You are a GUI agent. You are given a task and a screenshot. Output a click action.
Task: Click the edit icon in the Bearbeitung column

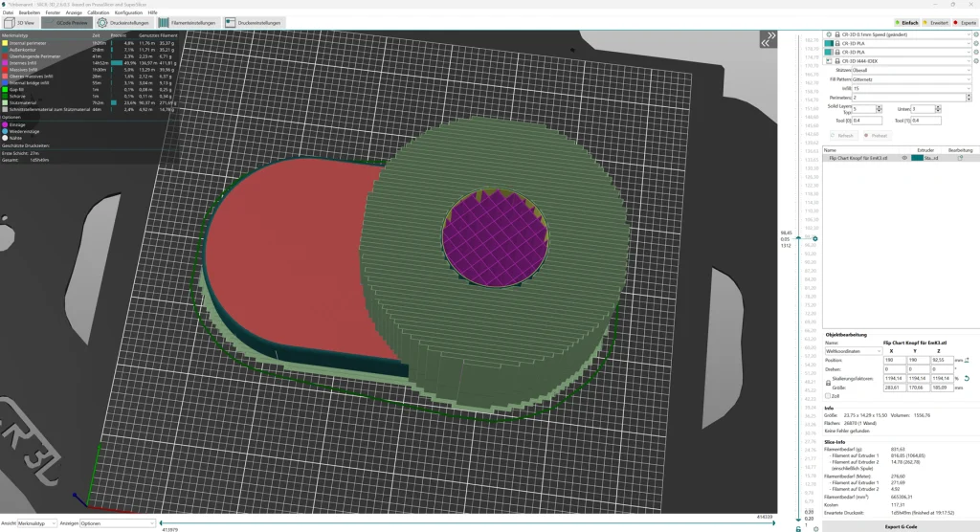point(960,158)
